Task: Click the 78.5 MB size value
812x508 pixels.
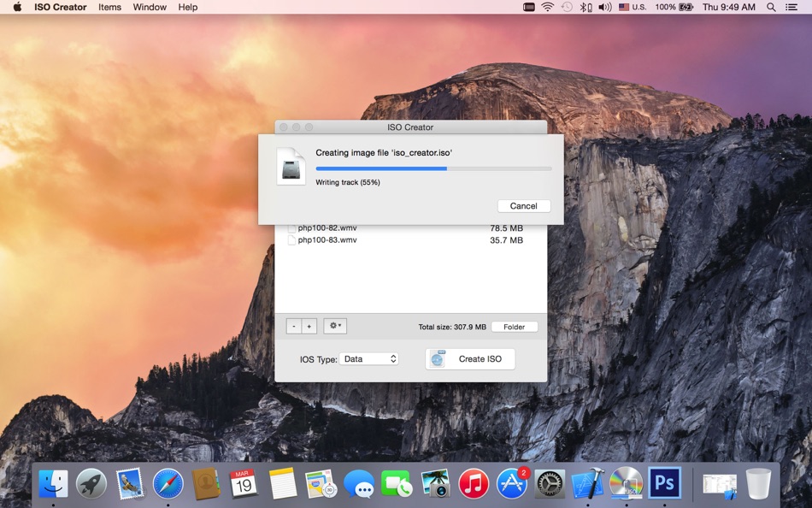Action: 506,228
